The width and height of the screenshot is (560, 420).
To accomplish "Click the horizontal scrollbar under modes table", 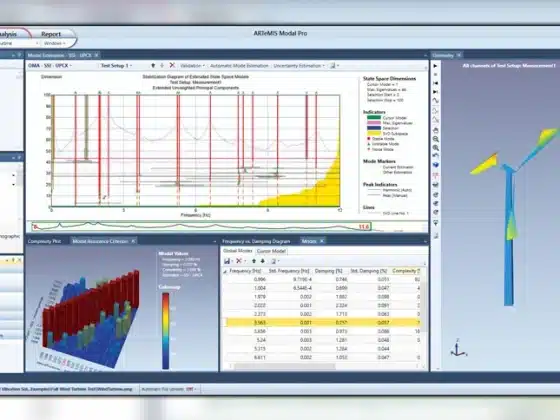I will coord(285,366).
